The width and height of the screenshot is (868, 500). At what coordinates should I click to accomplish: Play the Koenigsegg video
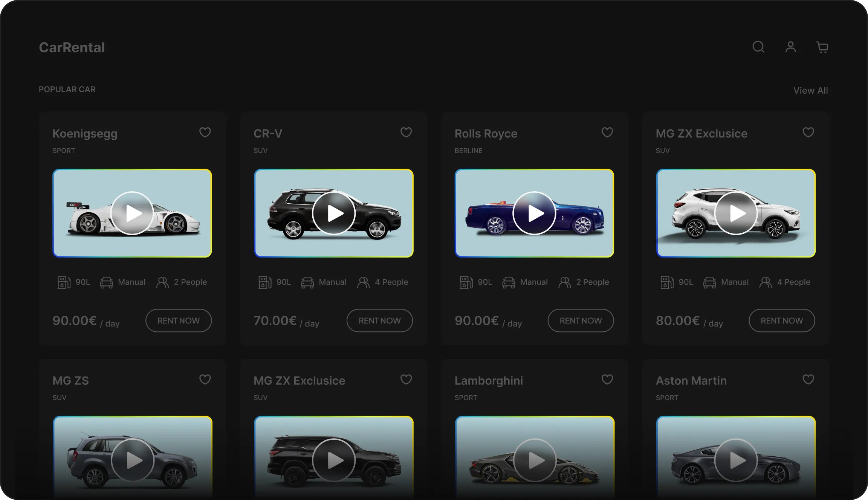[132, 213]
